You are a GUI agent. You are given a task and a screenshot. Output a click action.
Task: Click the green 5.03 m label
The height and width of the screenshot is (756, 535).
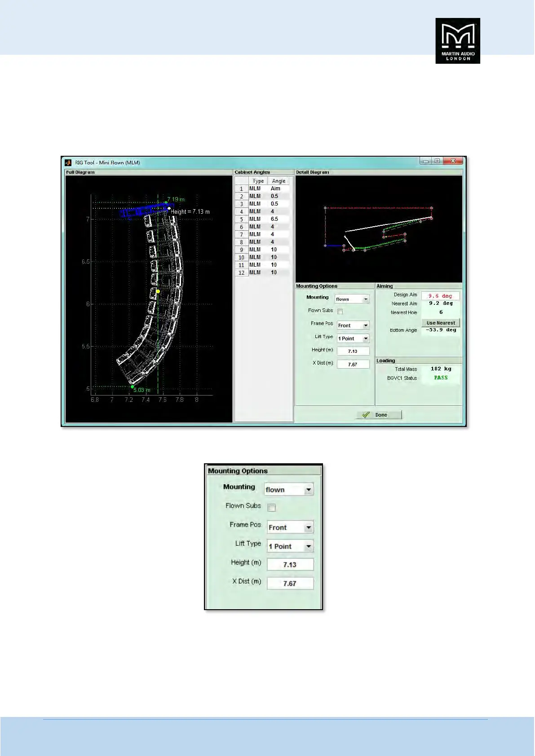click(142, 390)
